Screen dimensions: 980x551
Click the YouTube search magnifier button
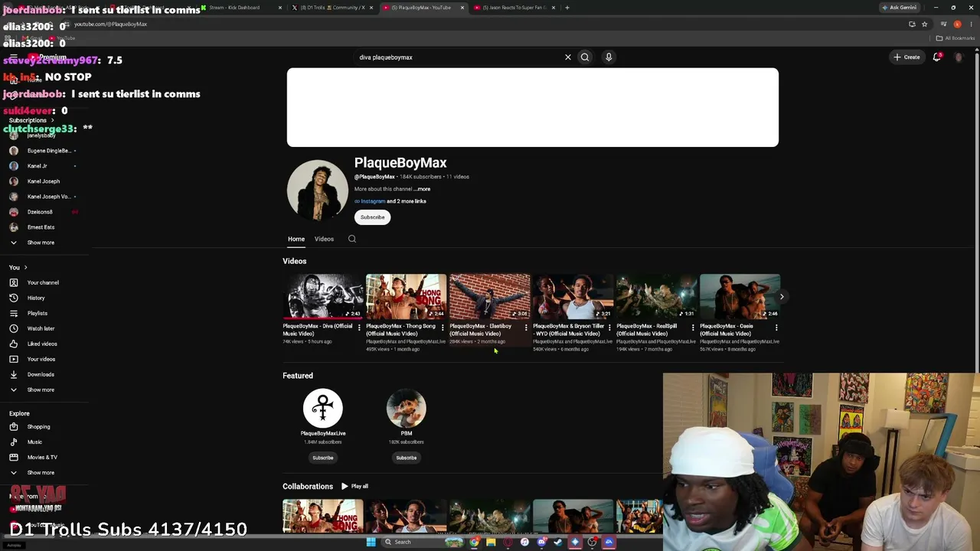tap(585, 57)
